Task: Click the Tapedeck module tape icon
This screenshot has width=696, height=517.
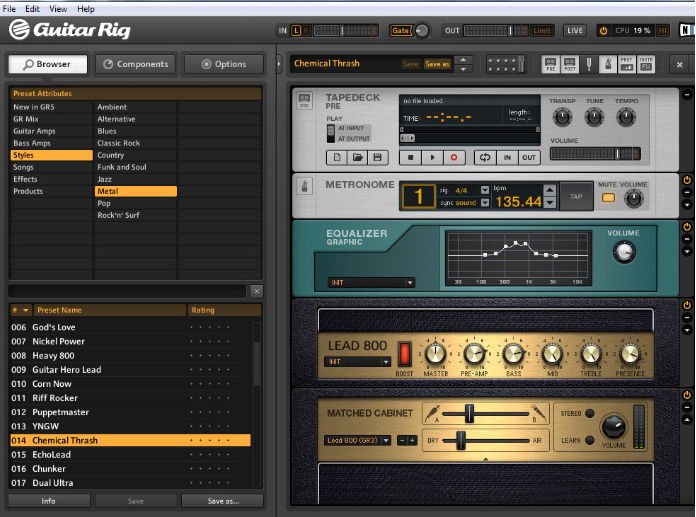Action: pos(305,100)
